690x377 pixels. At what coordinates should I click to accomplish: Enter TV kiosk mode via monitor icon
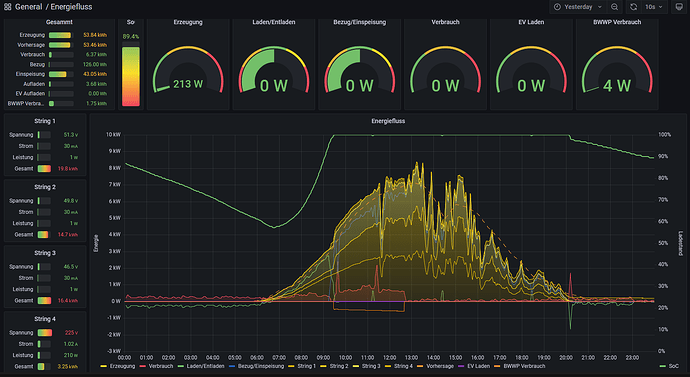[679, 7]
